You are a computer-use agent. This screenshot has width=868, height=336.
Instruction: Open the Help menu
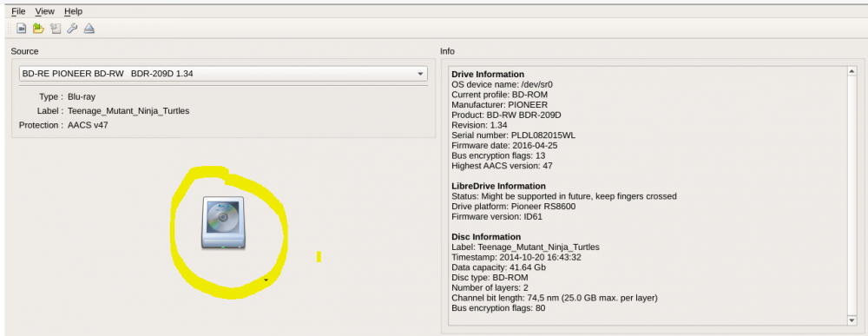73,11
